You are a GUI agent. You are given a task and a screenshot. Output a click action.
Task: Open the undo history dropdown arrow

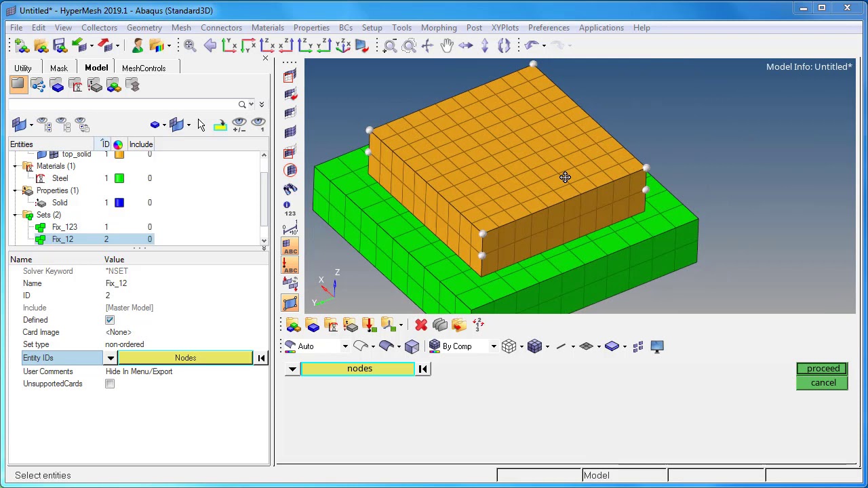[x=543, y=45]
